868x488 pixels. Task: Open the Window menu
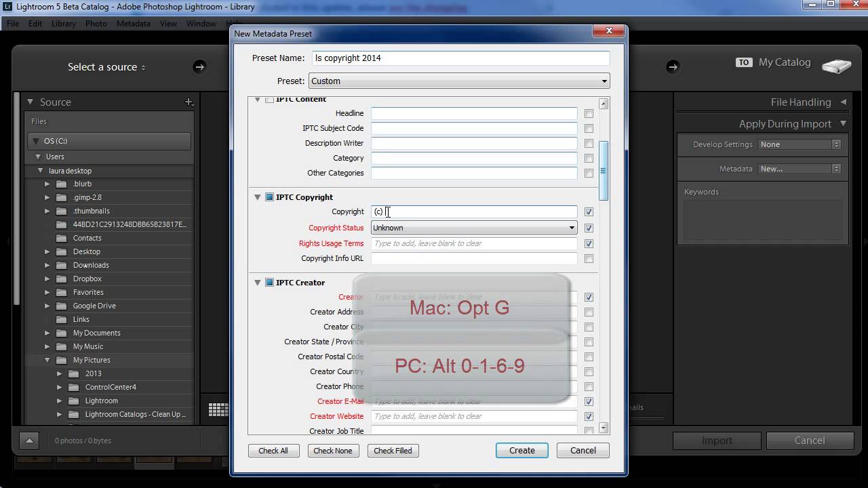point(201,23)
